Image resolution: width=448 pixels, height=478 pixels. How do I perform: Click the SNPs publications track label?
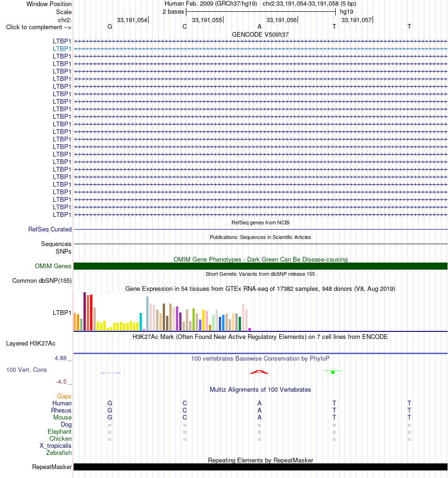coord(64,252)
